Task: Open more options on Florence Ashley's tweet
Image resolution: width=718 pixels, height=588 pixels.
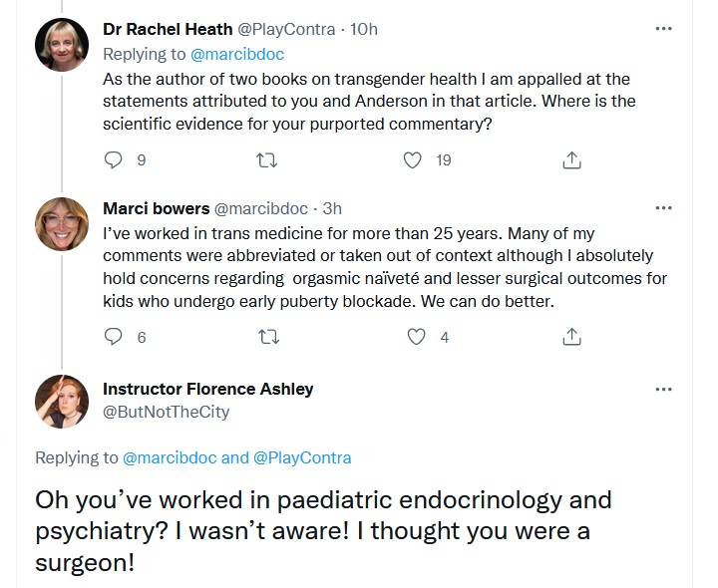Action: pos(663,390)
